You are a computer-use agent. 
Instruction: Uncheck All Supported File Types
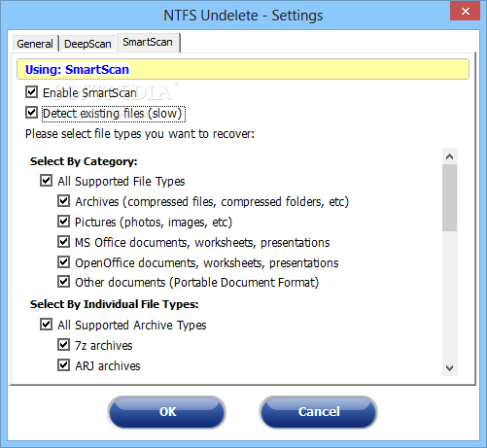point(46,181)
